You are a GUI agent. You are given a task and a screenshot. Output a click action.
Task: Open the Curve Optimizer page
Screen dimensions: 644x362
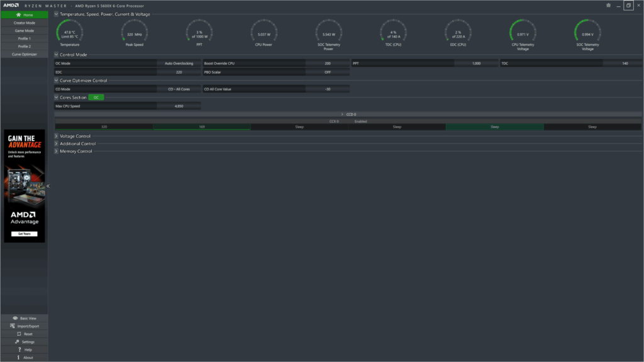(x=25, y=54)
